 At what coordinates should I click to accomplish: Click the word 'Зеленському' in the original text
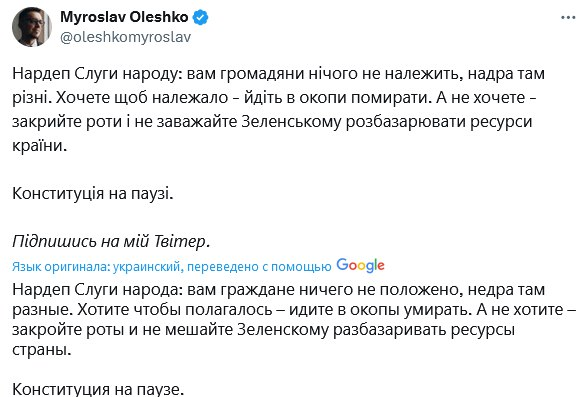291,122
